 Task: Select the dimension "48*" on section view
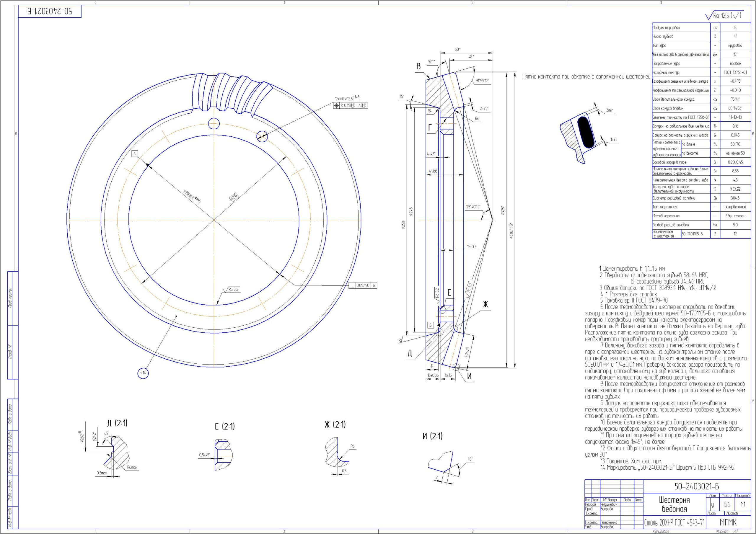(x=471, y=57)
